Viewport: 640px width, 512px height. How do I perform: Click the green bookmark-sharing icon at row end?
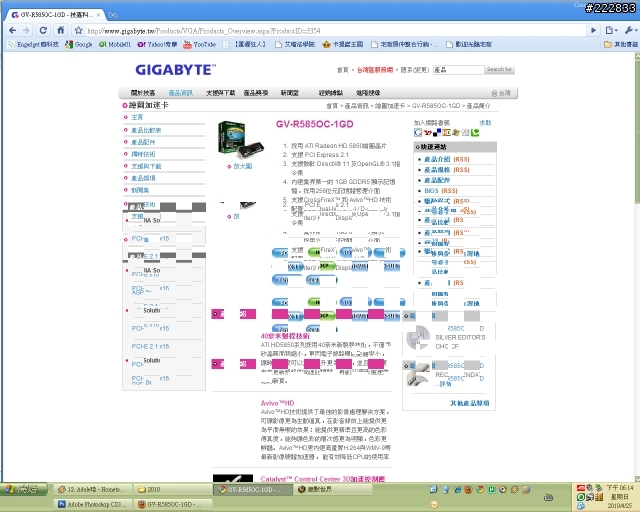(475, 133)
